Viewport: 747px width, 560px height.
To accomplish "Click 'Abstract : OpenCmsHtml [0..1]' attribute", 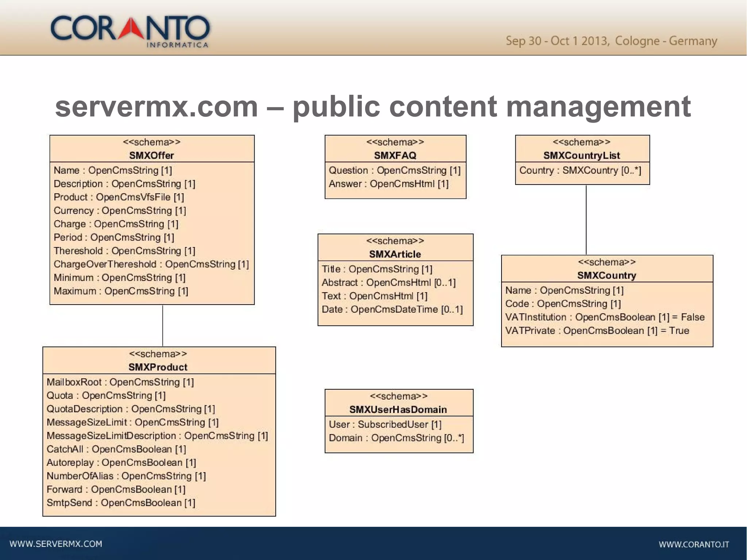I will click(x=389, y=283).
